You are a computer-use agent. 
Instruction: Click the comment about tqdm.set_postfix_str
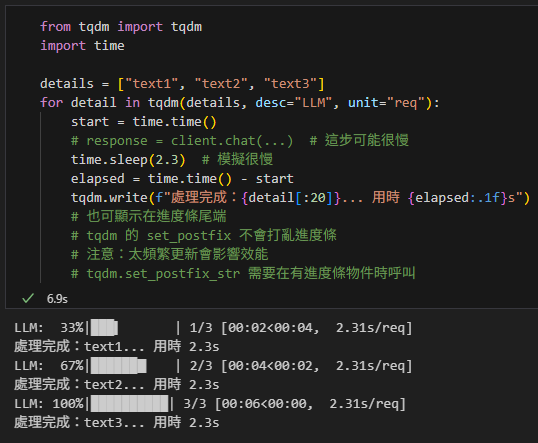243,273
